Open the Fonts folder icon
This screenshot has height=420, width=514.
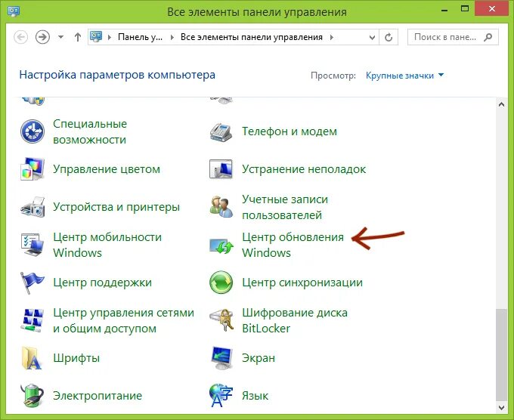[32, 358]
